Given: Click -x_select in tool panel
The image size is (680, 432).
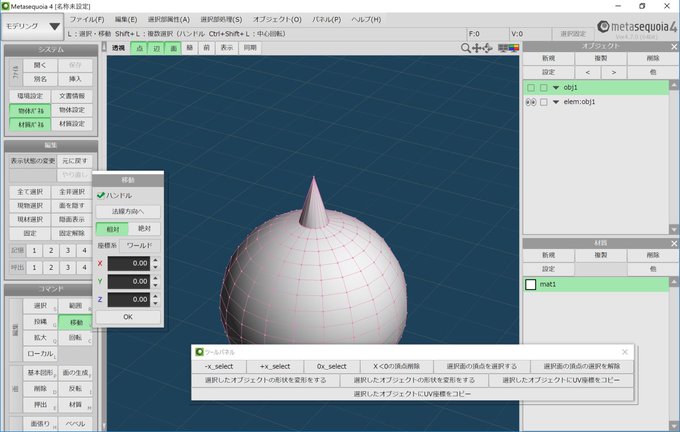Looking at the screenshot, I should [219, 367].
